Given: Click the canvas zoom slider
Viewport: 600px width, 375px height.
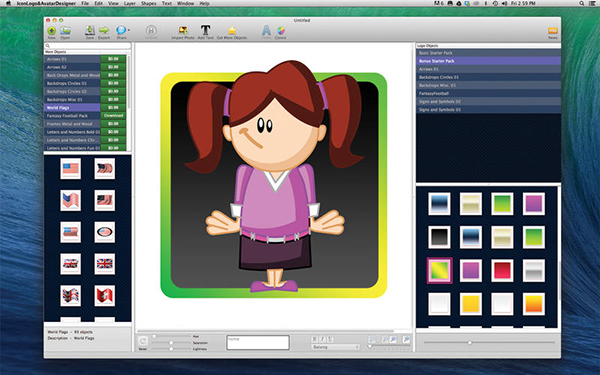Looking at the screenshot, I should coord(389,347).
